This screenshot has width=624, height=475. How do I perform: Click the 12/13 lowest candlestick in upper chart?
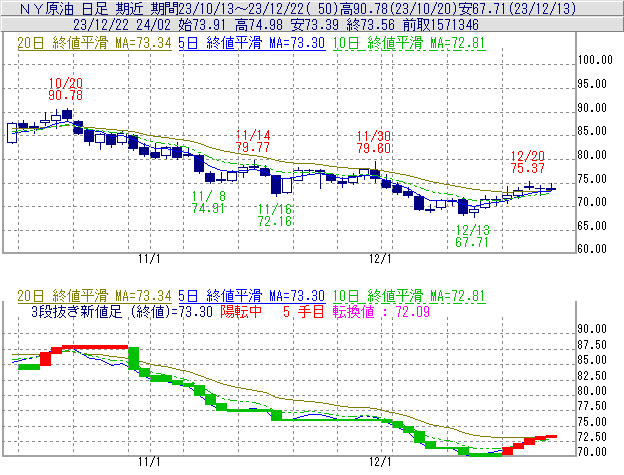[474, 211]
